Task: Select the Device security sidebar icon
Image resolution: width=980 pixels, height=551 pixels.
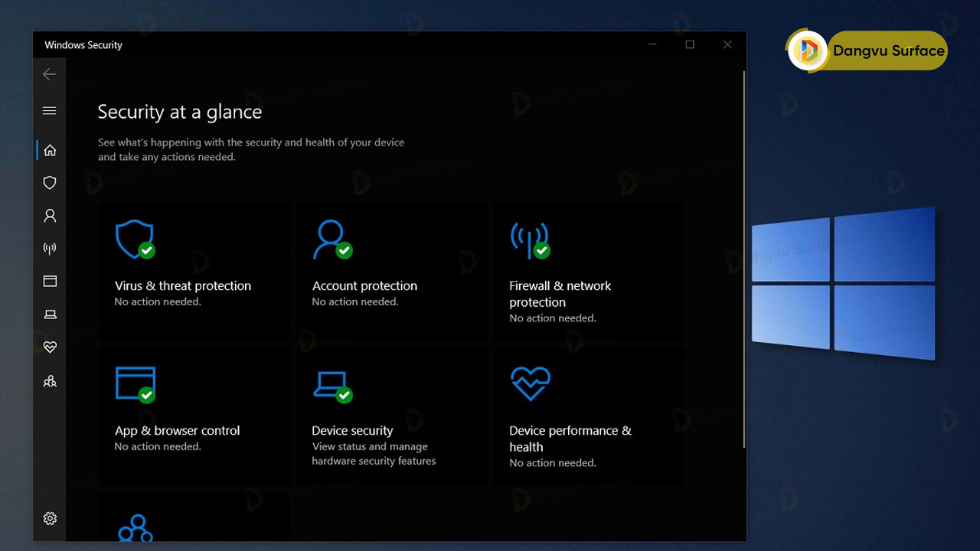Action: coord(49,314)
